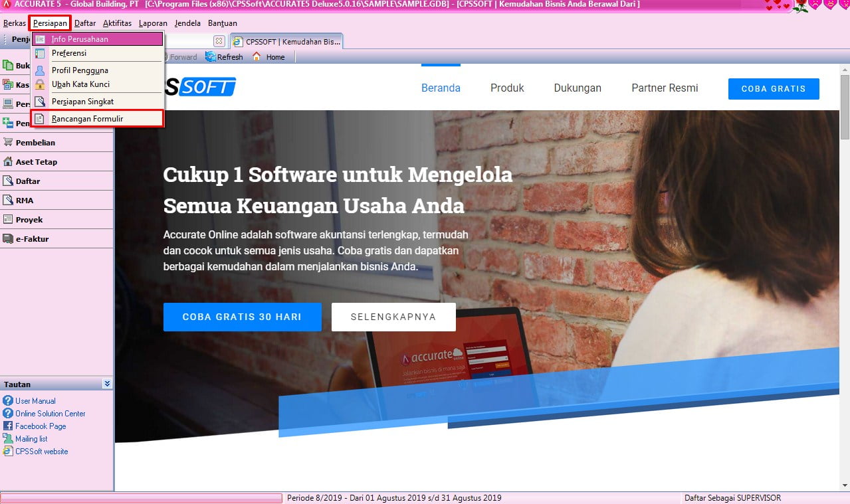Click the CPSSOFT logo on the webpage
Screen dimensions: 850x504
coord(199,87)
